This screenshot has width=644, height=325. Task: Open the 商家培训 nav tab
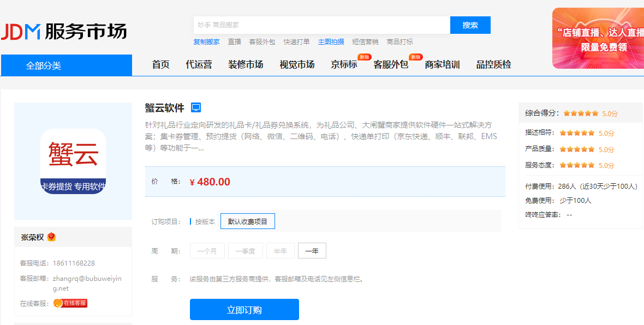click(442, 64)
